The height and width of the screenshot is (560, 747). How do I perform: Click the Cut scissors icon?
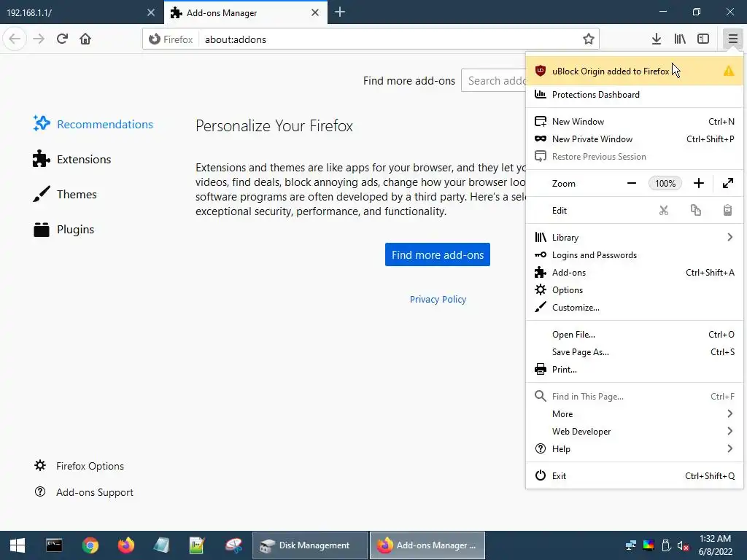click(x=664, y=211)
